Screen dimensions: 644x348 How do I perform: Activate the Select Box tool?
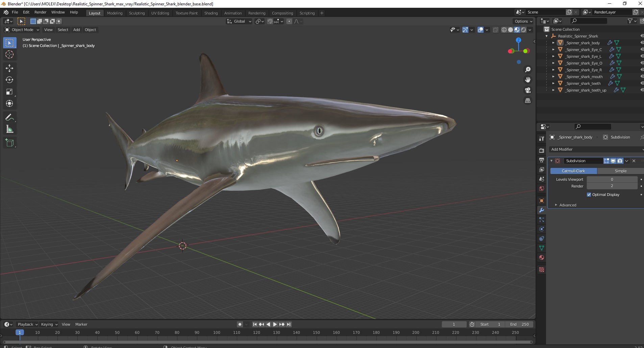9,43
